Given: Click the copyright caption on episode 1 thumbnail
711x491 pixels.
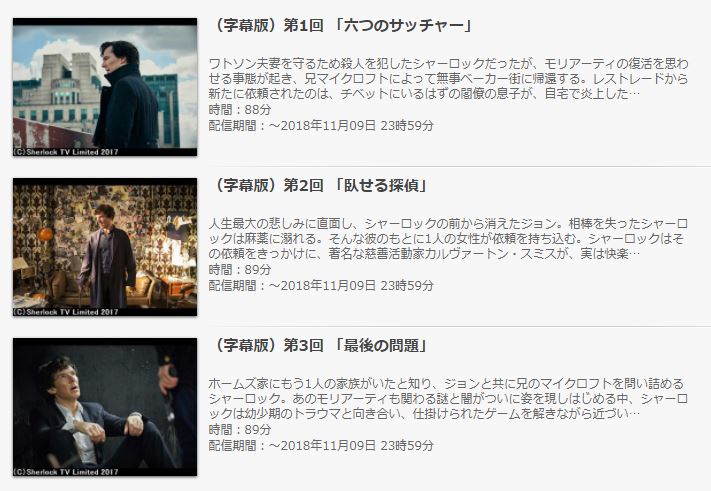Looking at the screenshot, I should [x=66, y=152].
